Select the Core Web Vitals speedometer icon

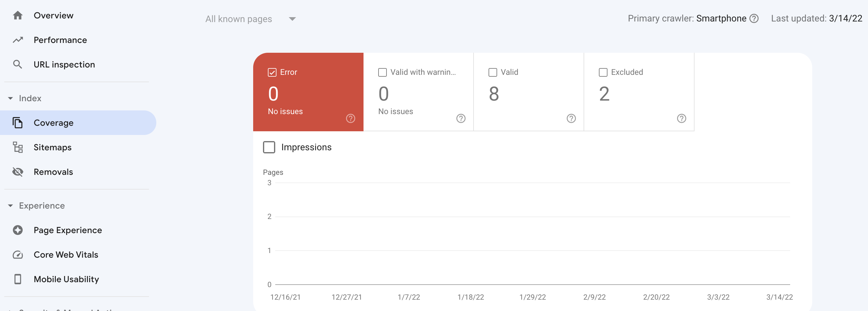[x=18, y=254]
